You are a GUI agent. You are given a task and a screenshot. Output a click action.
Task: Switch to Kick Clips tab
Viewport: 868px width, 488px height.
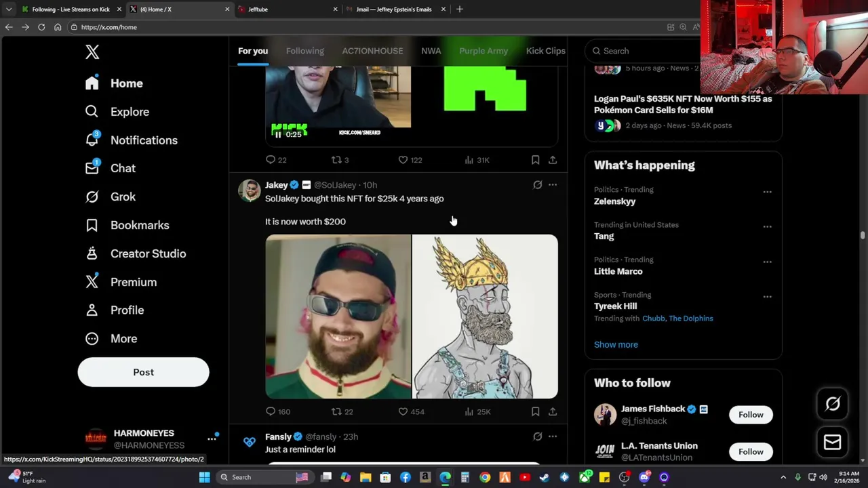(545, 51)
